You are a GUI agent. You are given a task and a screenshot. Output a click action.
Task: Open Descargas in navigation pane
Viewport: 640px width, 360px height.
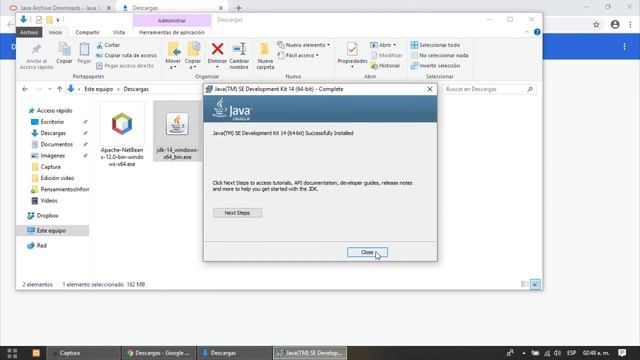(53, 133)
